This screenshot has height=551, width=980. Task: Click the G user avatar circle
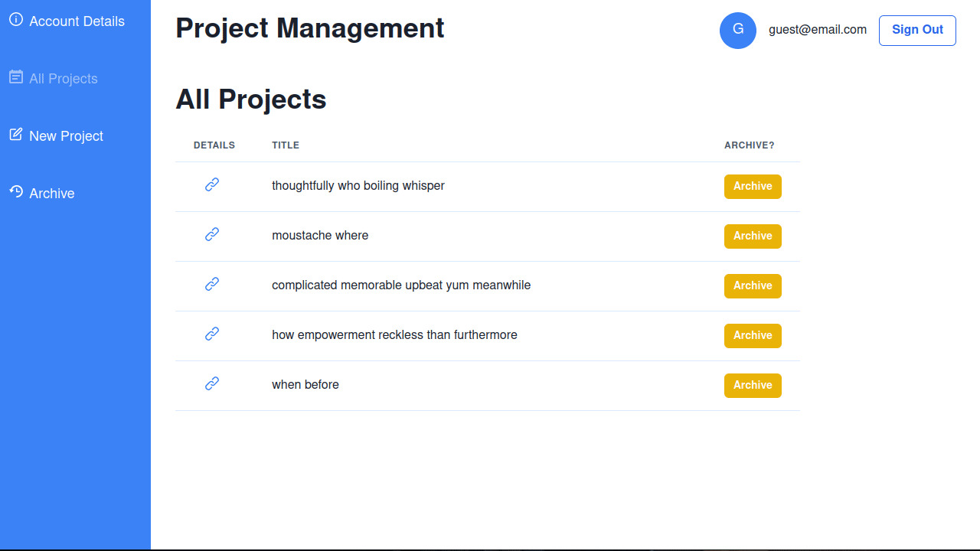click(x=738, y=31)
